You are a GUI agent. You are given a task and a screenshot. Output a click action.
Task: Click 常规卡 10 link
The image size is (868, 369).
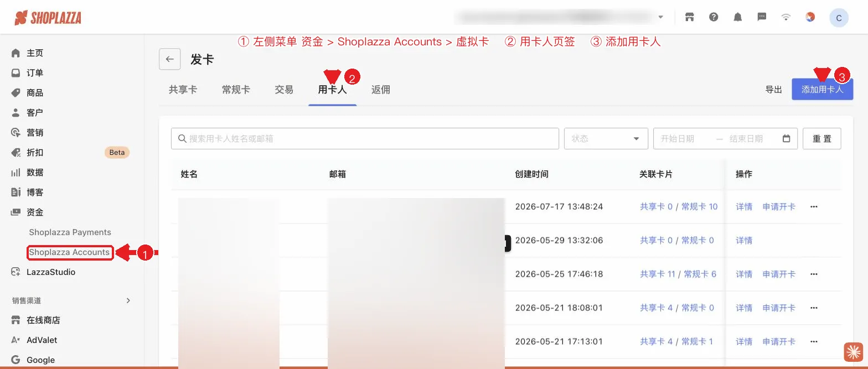tap(699, 207)
